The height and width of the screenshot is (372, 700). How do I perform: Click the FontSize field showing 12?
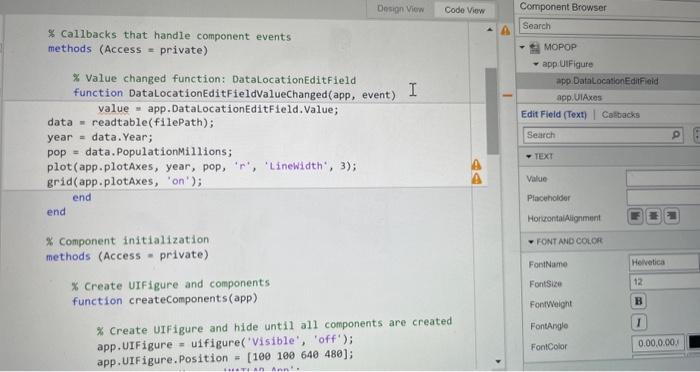[664, 282]
